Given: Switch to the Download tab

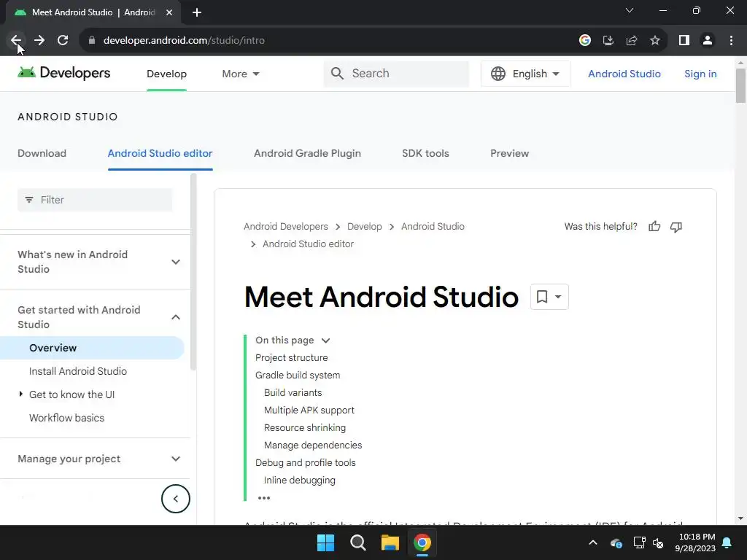Looking at the screenshot, I should (42, 153).
